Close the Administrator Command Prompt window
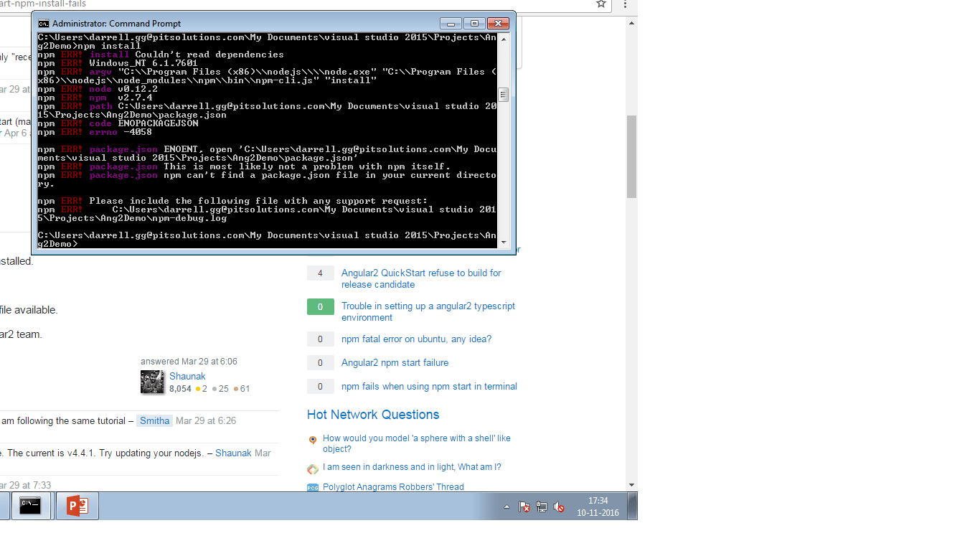The height and width of the screenshot is (551, 980). coord(498,23)
